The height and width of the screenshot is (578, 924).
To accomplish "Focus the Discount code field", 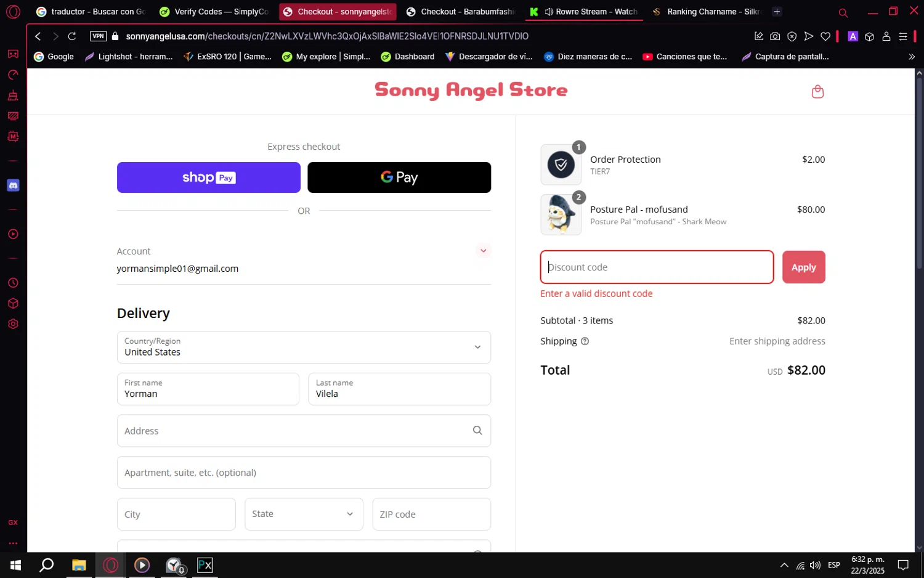I will pos(657,267).
